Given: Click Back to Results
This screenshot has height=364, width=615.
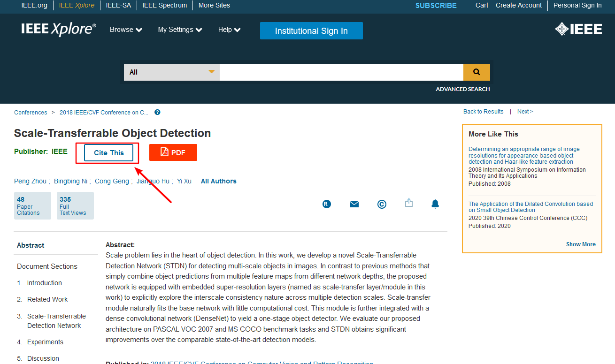Looking at the screenshot, I should (x=483, y=111).
